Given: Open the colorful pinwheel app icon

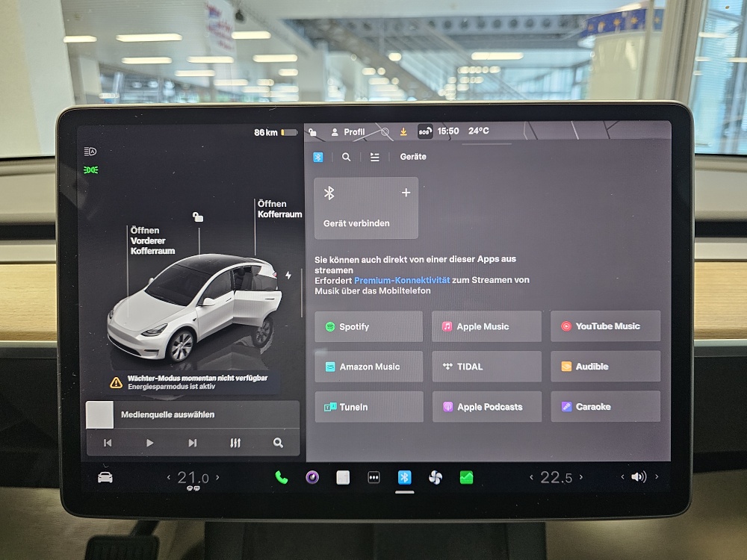Looking at the screenshot, I should tap(436, 477).
